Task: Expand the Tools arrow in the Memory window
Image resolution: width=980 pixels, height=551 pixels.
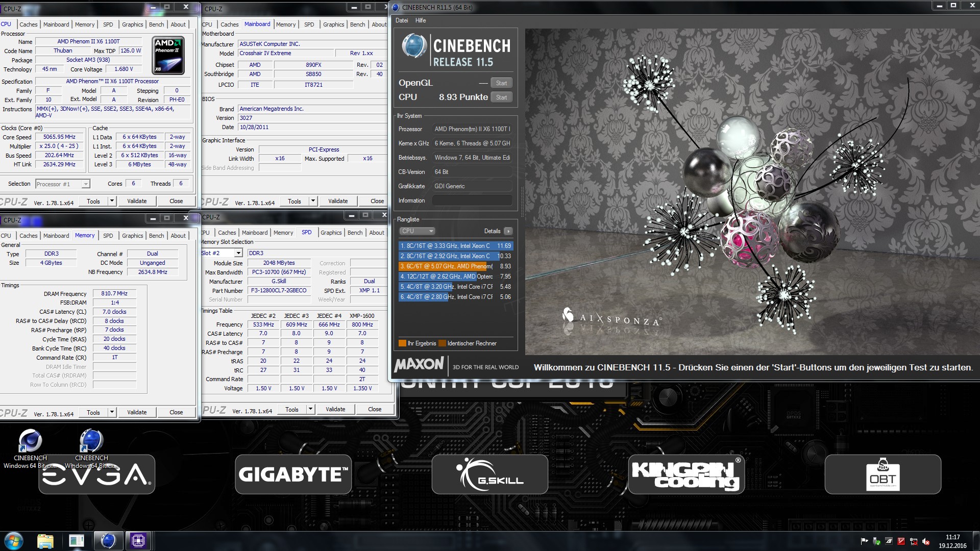Action: pos(112,412)
